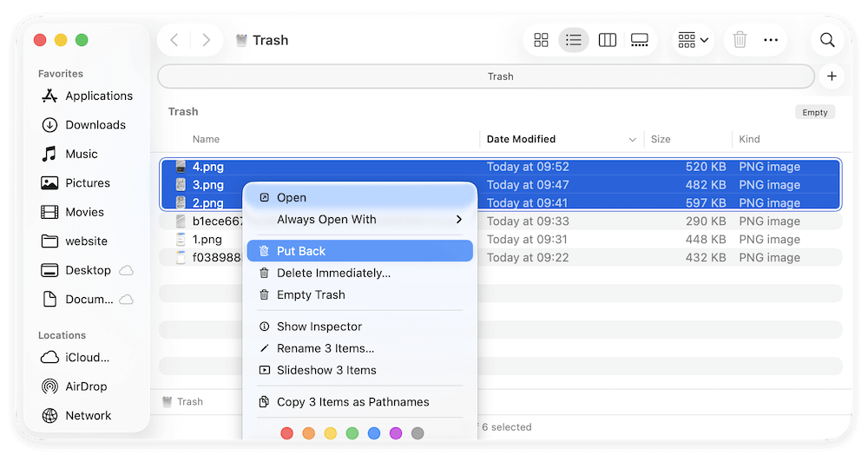Switch to icon grid view
This screenshot has height=456, width=868.
541,40
